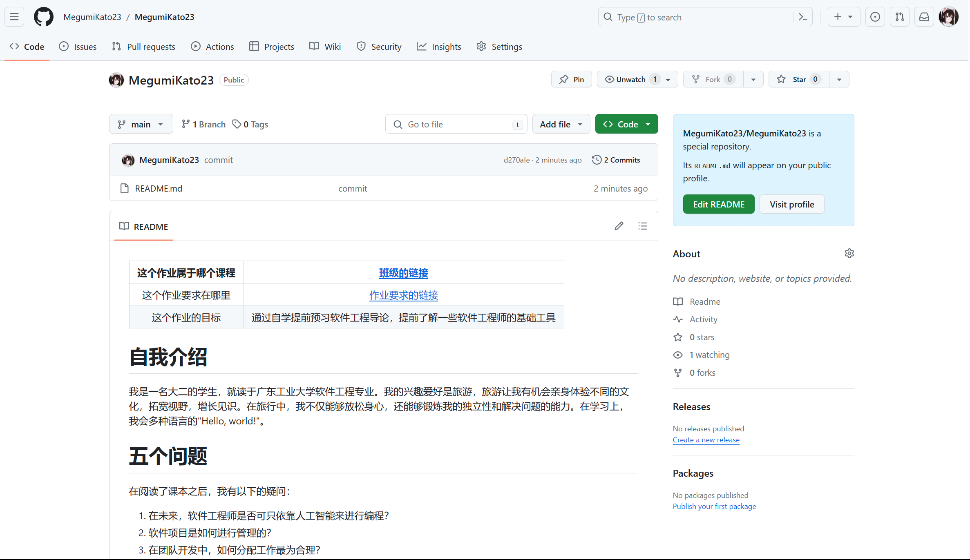Open the user avatar menu at top right
This screenshot has height=560, width=970.
pos(948,17)
